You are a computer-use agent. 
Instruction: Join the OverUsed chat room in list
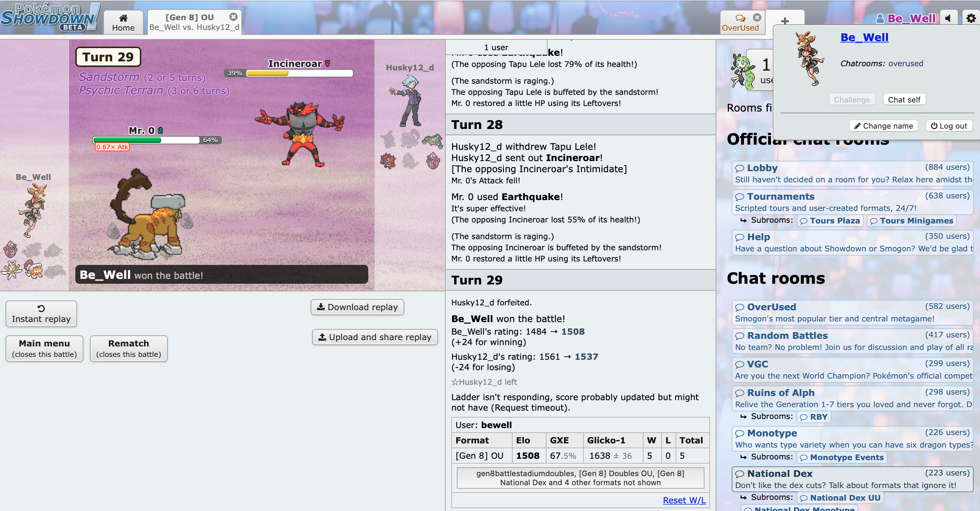[x=852, y=313]
